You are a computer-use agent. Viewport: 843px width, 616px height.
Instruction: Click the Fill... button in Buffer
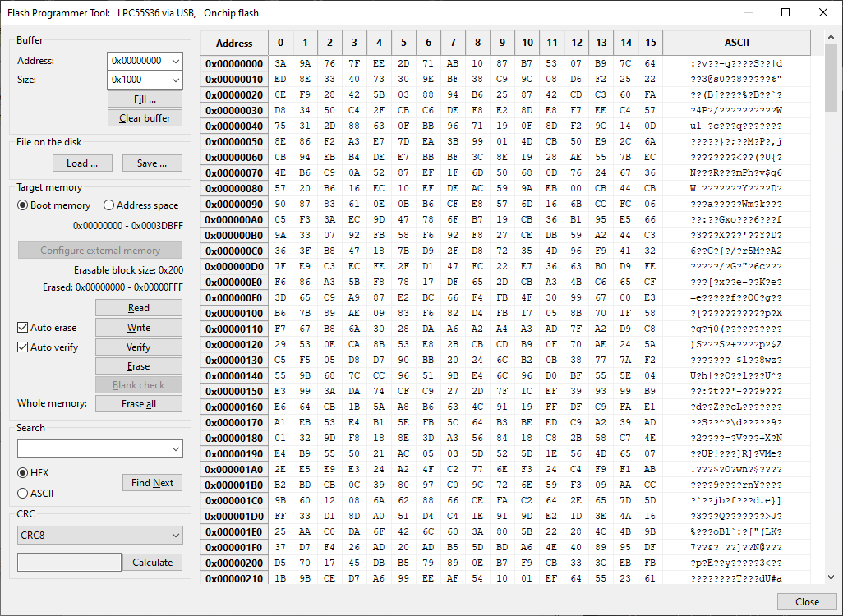point(145,99)
